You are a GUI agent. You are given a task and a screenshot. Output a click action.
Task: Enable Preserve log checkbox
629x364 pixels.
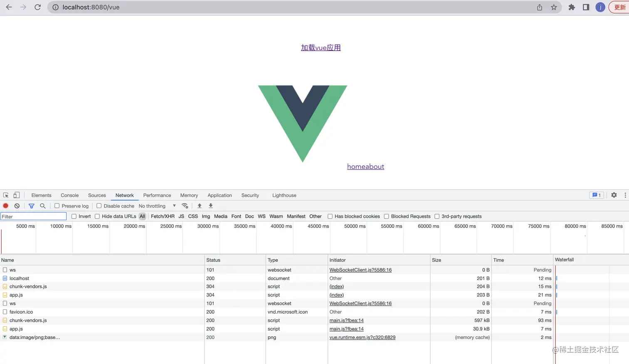[57, 206]
